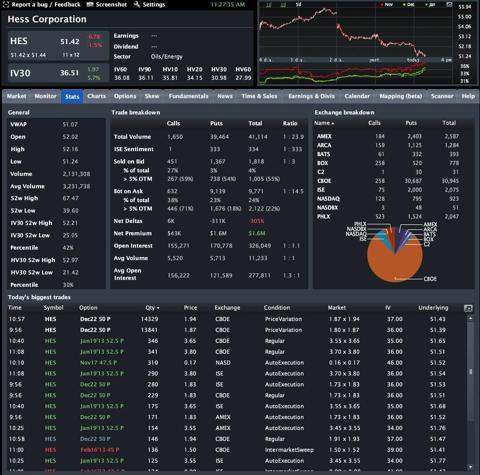Viewport: 480px width, 475px height.
Task: Toggle the Jan series in chart legend
Action: point(430,5)
